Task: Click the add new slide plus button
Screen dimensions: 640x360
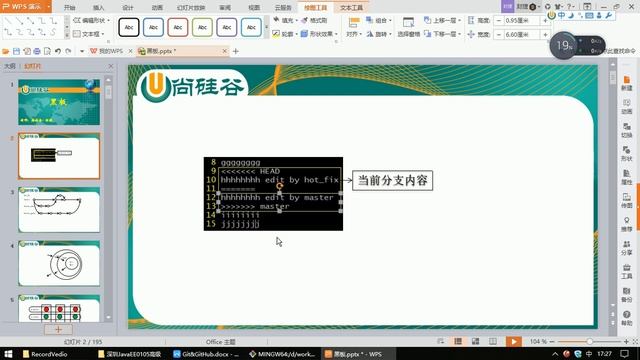Action: [x=58, y=329]
